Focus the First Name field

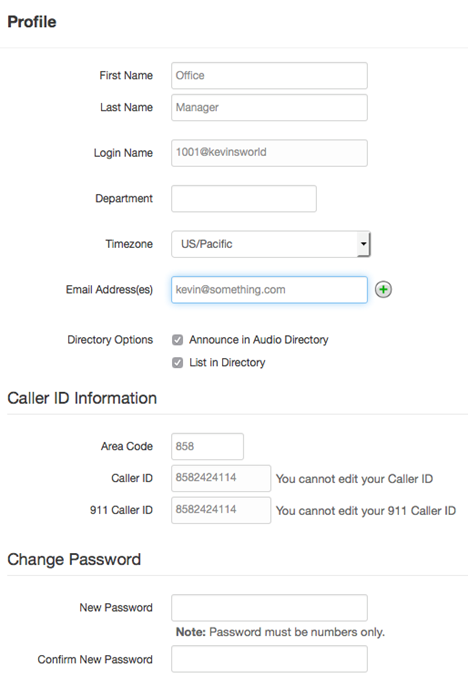point(269,75)
